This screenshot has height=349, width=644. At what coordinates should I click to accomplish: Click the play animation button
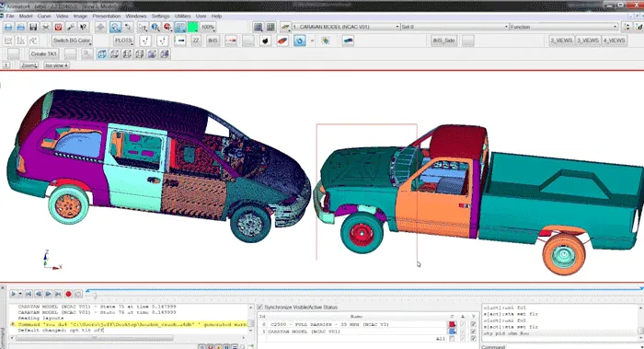(x=14, y=294)
